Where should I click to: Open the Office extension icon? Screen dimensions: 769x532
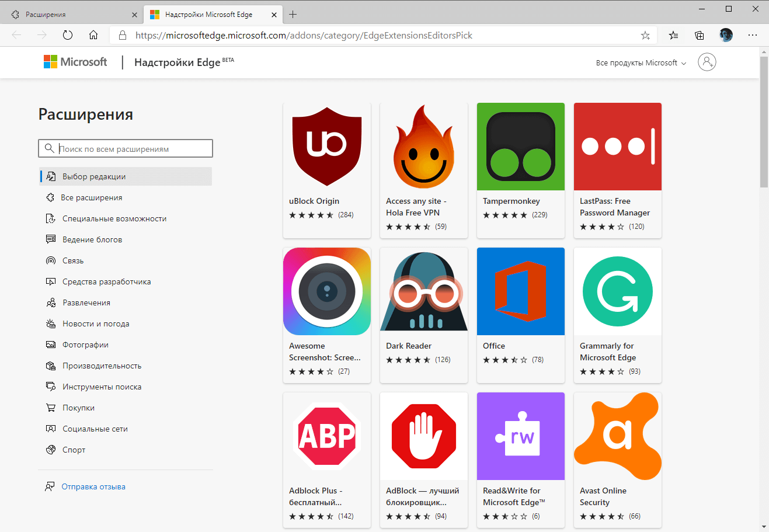click(521, 291)
